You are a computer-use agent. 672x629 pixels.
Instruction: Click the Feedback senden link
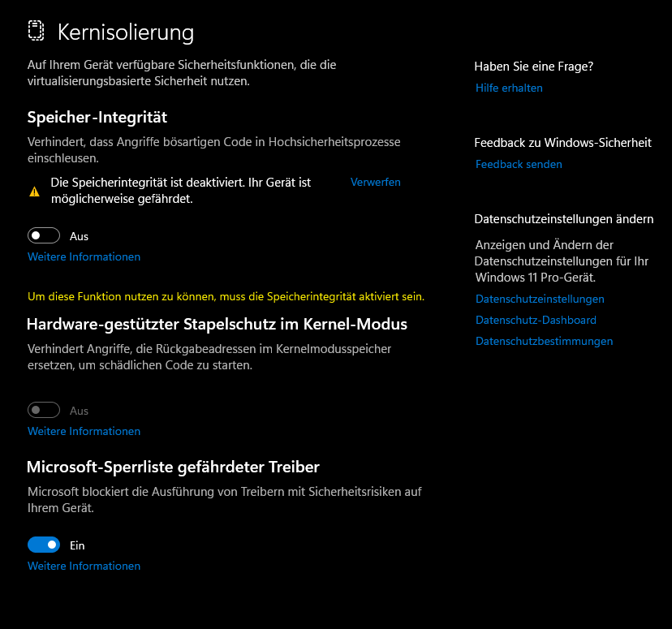point(519,164)
